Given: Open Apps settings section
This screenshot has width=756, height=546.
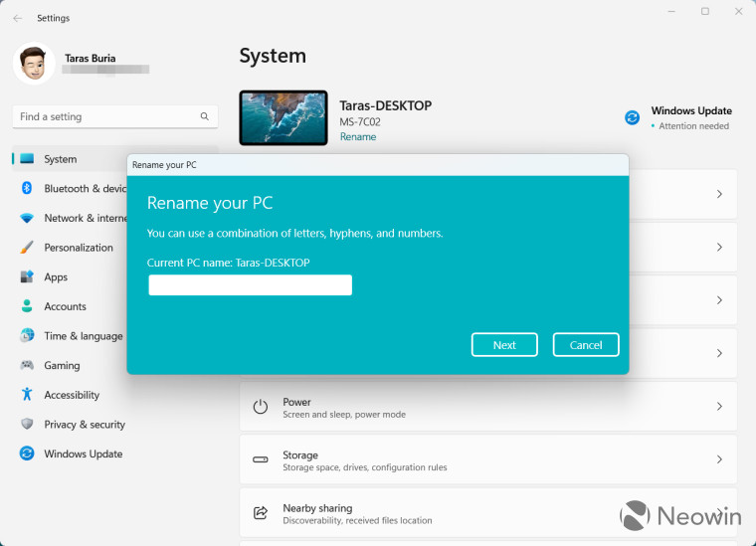Looking at the screenshot, I should (70, 276).
